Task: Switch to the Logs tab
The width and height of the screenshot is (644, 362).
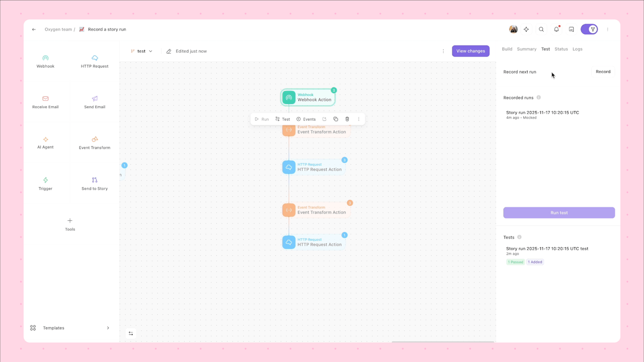Action: [x=577, y=49]
